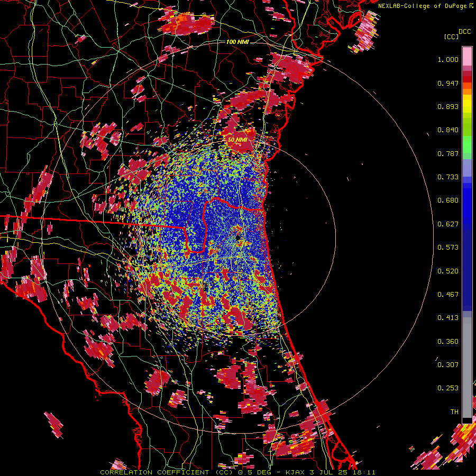Select the 1.000 value on the color scale
Viewport: 476px width, 476px height.
[448, 59]
